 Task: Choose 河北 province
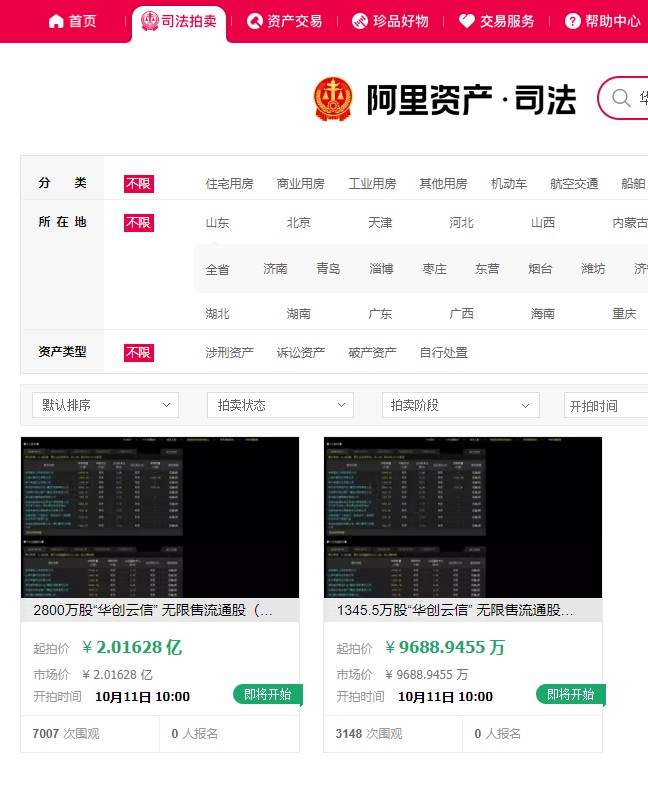pos(461,223)
